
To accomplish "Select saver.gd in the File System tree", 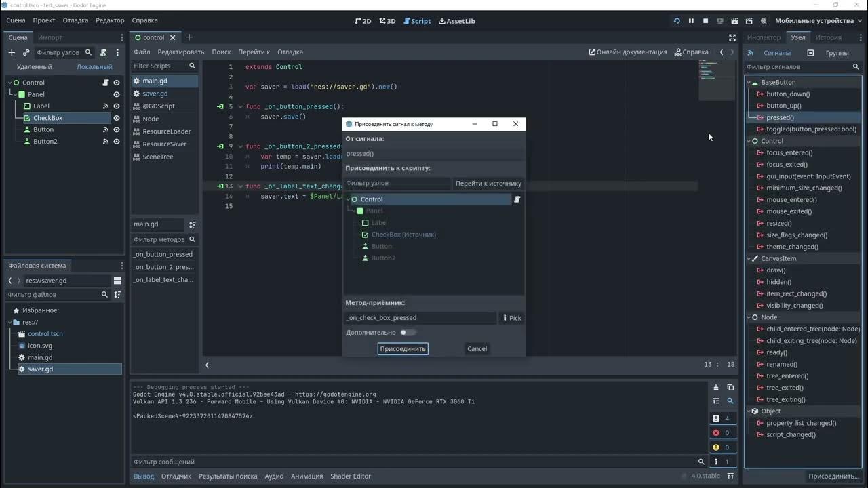I will pyautogui.click(x=40, y=369).
